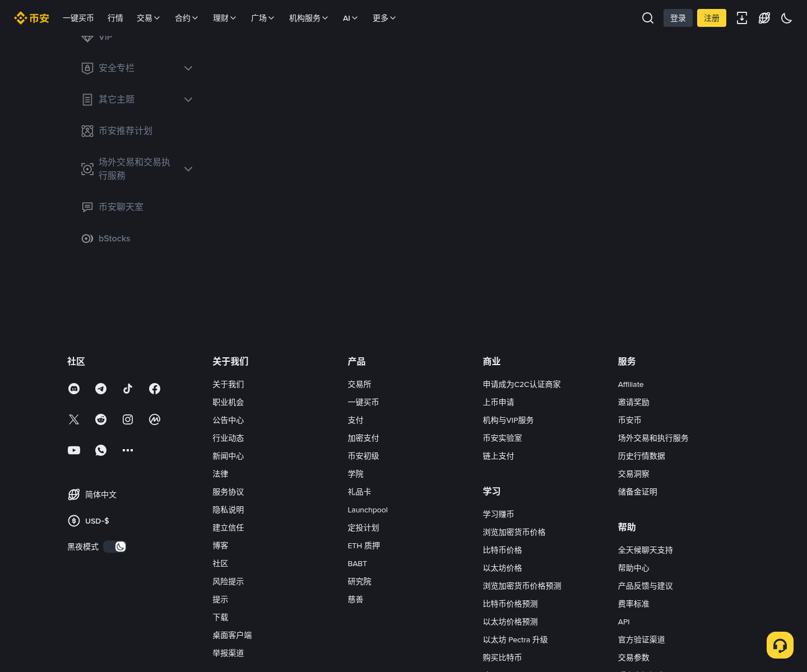807x672 pixels.
Task: Click the WhatsApp icon
Action: pos(101,450)
